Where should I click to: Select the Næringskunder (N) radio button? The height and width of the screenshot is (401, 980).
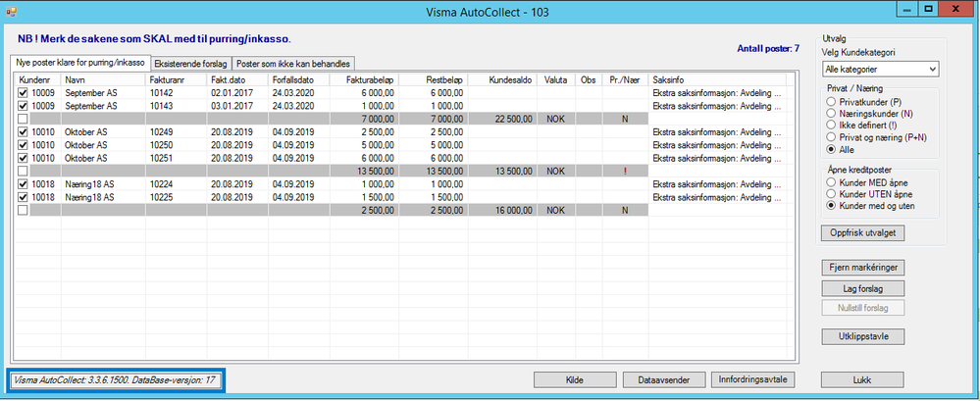pos(830,113)
